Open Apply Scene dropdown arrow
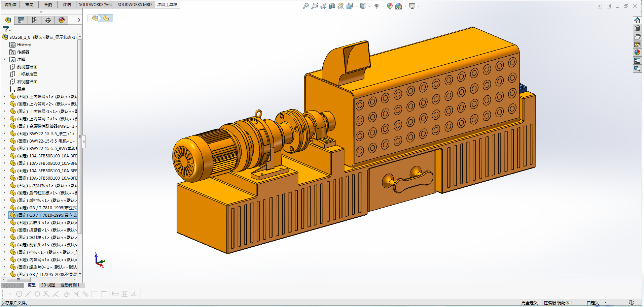The image size is (644, 307). (x=405, y=6)
